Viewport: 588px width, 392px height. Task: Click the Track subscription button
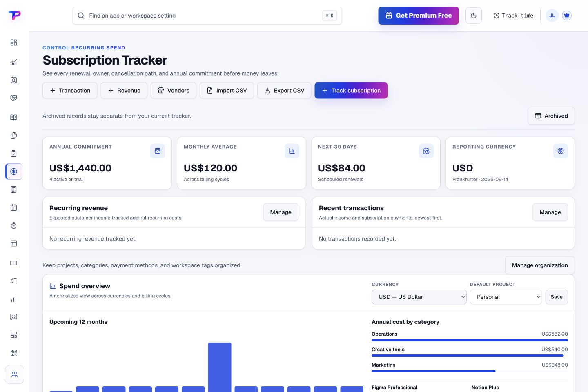351,91
